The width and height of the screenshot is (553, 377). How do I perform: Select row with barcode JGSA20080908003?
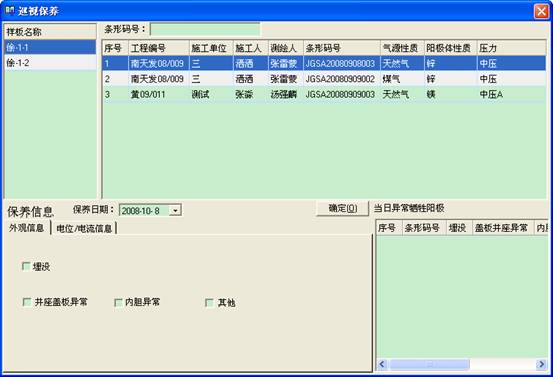click(324, 63)
